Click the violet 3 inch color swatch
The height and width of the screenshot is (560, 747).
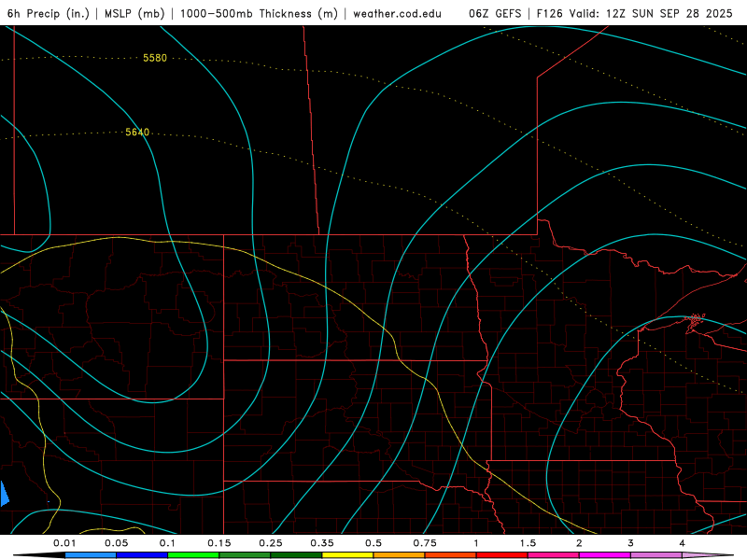tap(656, 555)
